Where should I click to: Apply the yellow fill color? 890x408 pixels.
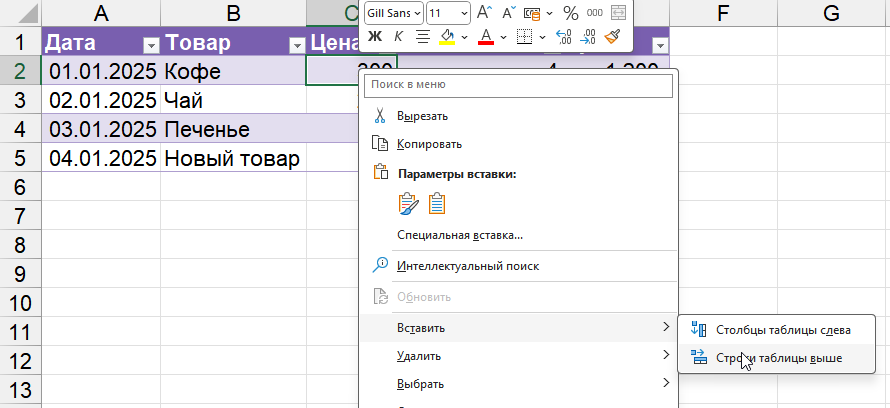point(448,37)
